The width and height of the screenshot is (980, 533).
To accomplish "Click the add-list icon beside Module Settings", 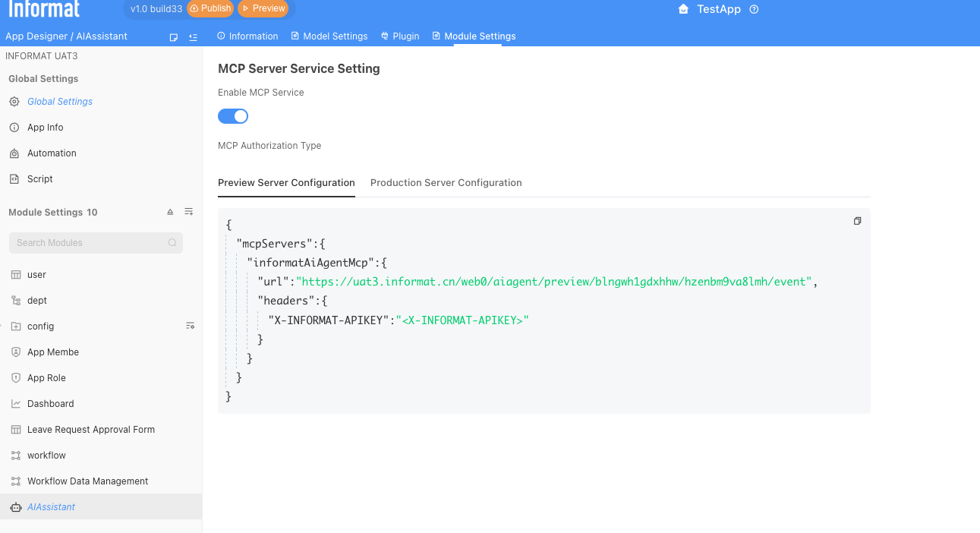I will [189, 213].
